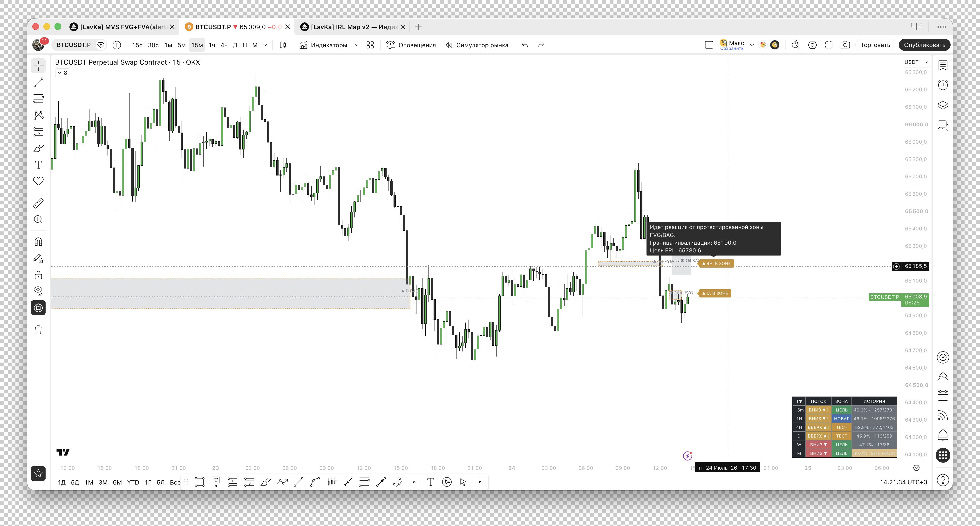Toggle magnet mode

pos(38,242)
